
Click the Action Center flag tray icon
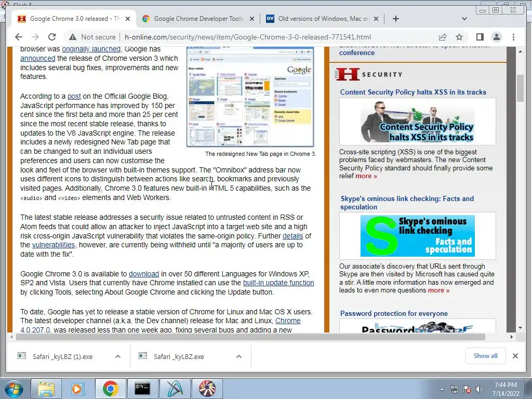coord(467,390)
